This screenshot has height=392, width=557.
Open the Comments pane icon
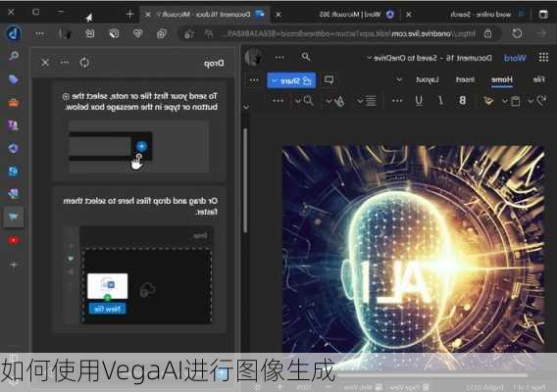point(329,80)
